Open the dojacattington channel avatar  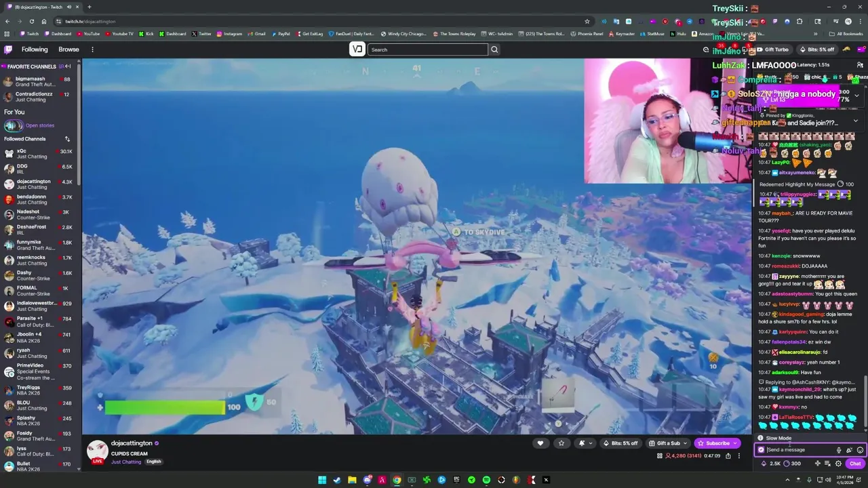[x=98, y=451]
